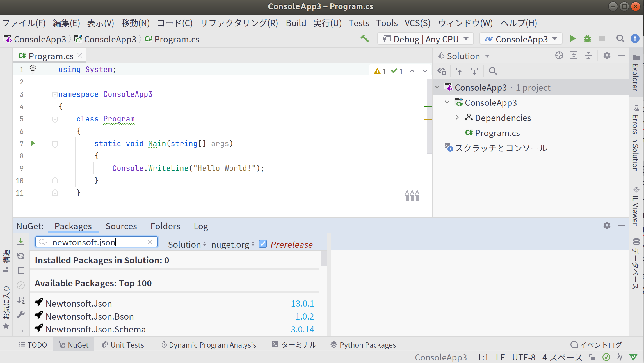Fold the namespace block on line 3
644x363 pixels.
click(55, 95)
